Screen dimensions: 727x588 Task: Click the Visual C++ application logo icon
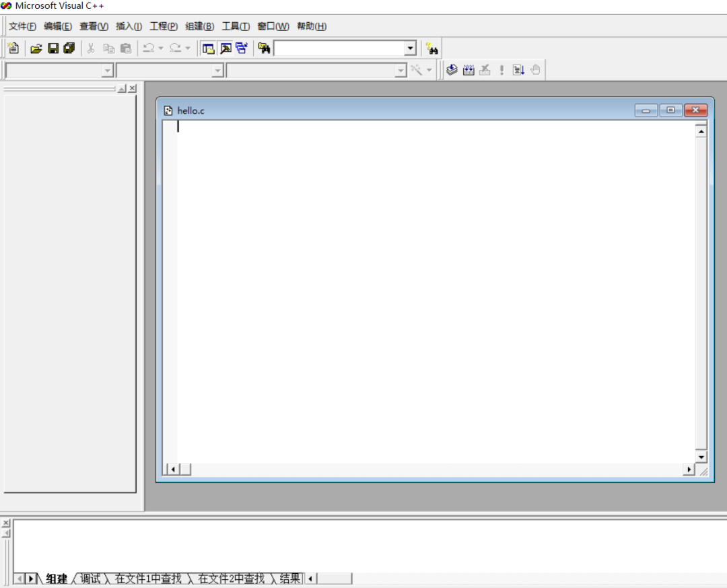point(6,6)
